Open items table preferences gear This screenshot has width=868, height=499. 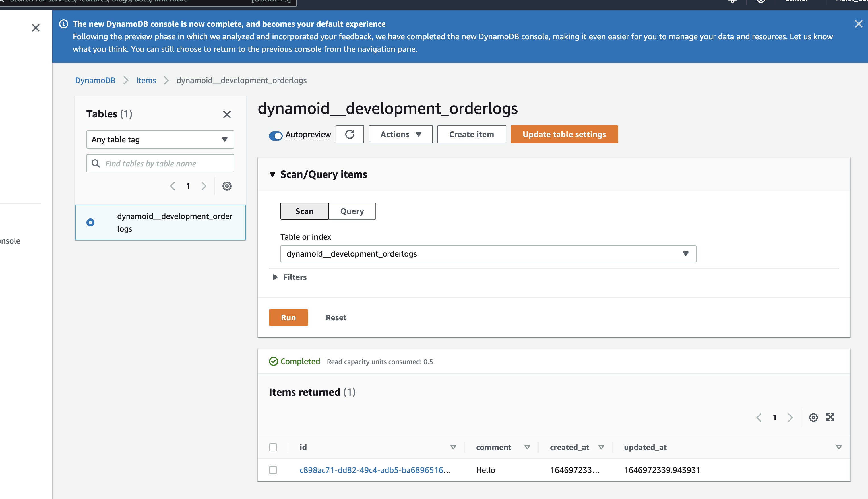tap(813, 417)
